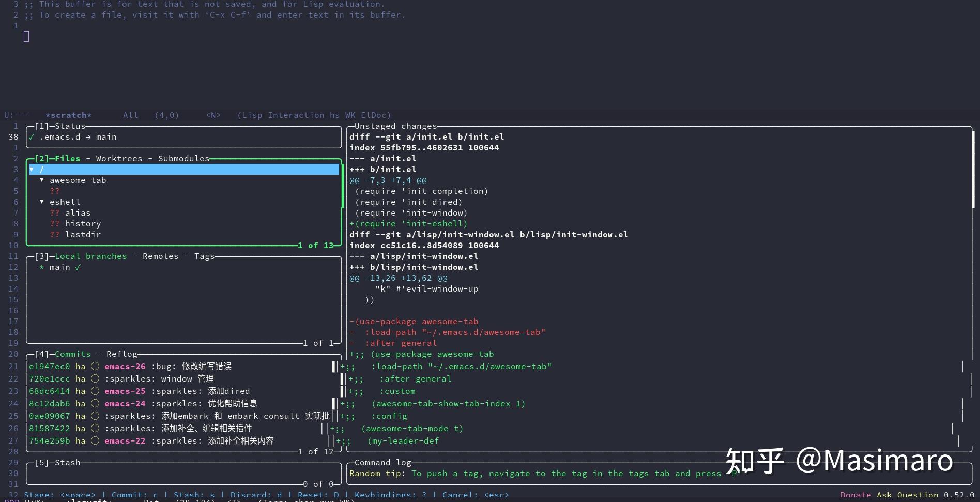The image size is (980, 502).
Task: Toggle the checkmark next to main branch
Action: pos(78,267)
